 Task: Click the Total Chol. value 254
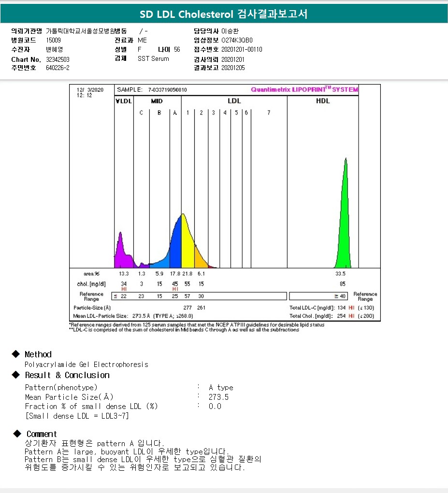[x=341, y=316]
